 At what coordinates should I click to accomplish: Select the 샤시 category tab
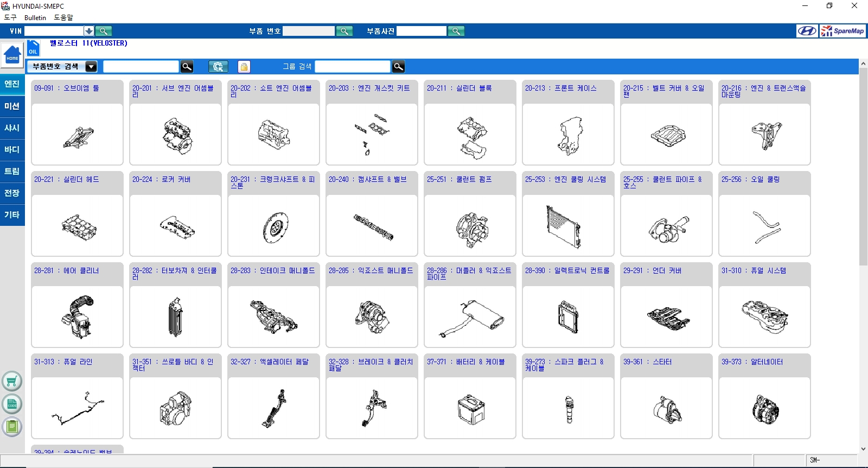12,128
